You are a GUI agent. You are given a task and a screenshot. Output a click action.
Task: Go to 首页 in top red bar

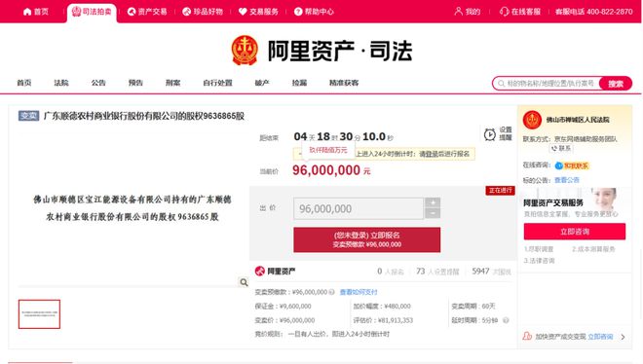[x=36, y=12]
